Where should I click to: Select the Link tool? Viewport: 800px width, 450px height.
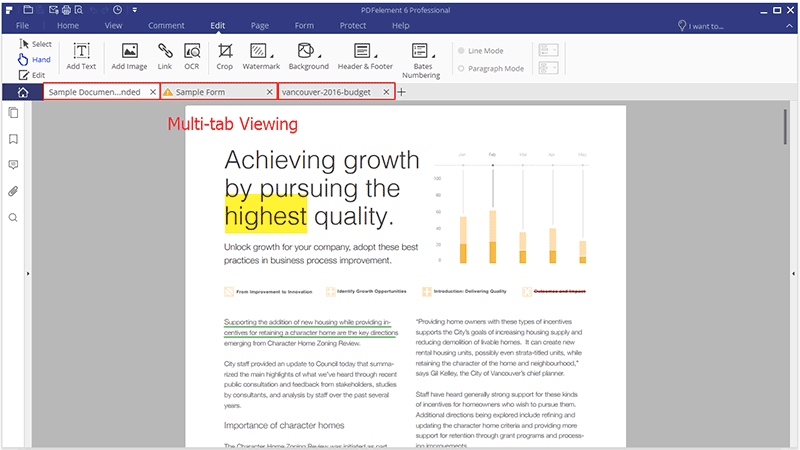pyautogui.click(x=165, y=56)
